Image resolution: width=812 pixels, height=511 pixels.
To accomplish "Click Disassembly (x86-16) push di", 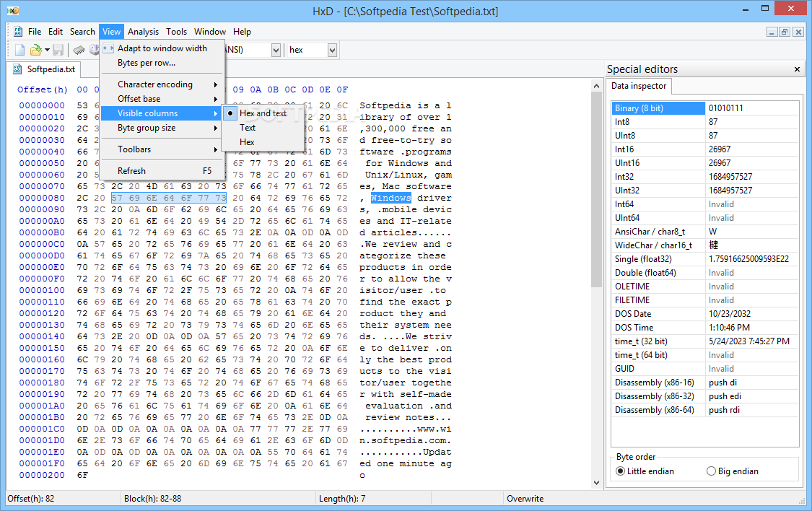I will [722, 383].
